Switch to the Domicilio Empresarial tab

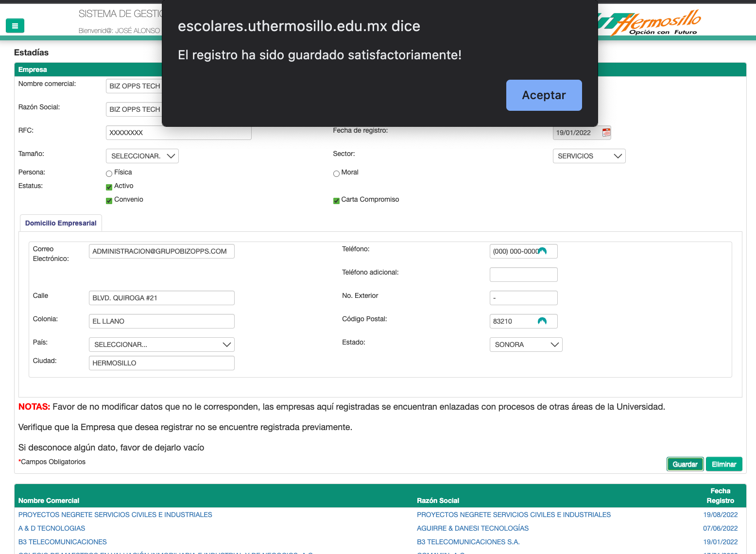[61, 223]
